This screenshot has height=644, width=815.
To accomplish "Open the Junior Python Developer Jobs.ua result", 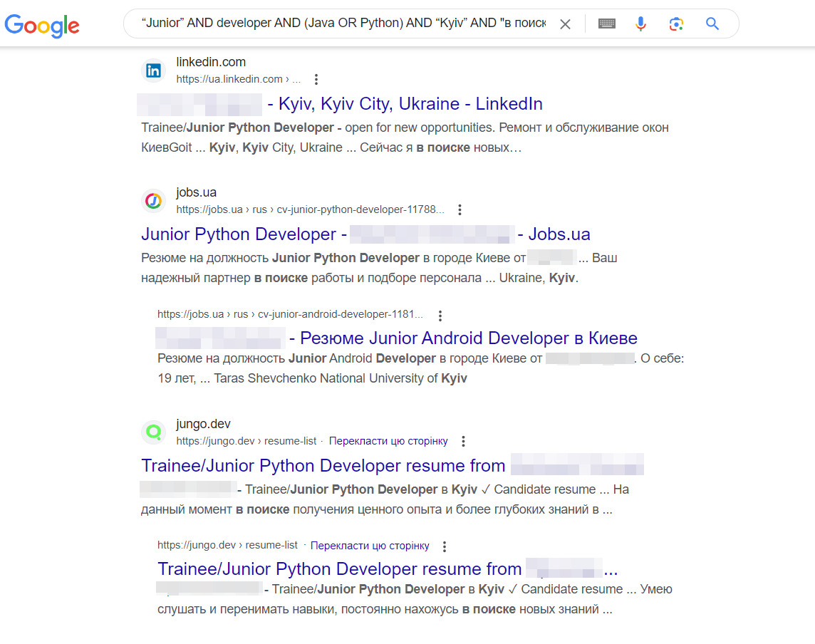I will (365, 234).
